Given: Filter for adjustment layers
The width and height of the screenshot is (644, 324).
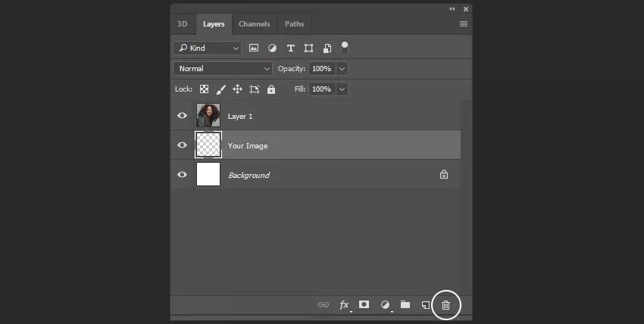Looking at the screenshot, I should pos(272,48).
